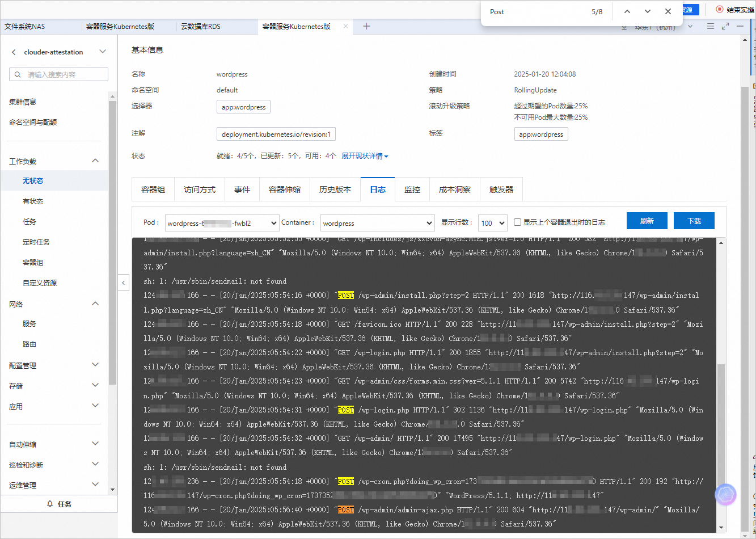
Task: Open 命名空间与配额 in sidebar
Action: 33,123
